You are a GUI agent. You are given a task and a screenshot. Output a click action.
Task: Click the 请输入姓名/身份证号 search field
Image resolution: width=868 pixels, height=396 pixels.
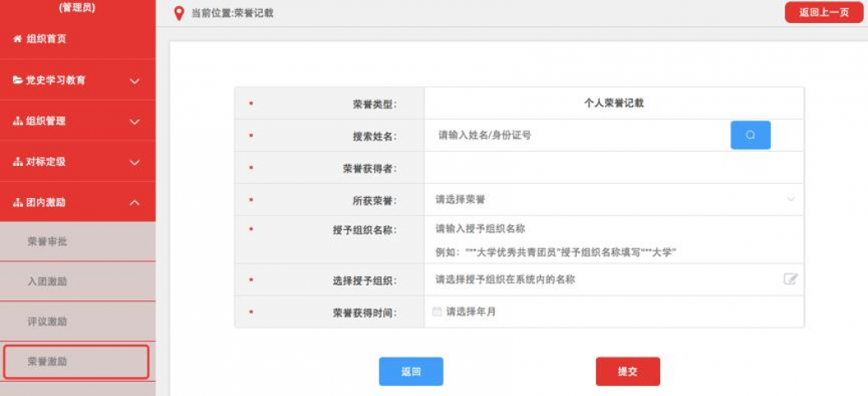tap(577, 135)
